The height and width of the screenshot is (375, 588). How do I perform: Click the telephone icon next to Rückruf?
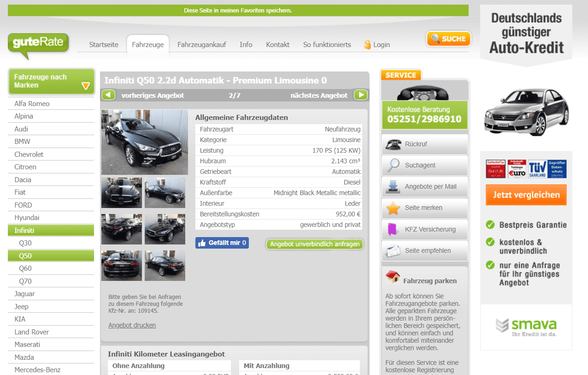click(393, 144)
